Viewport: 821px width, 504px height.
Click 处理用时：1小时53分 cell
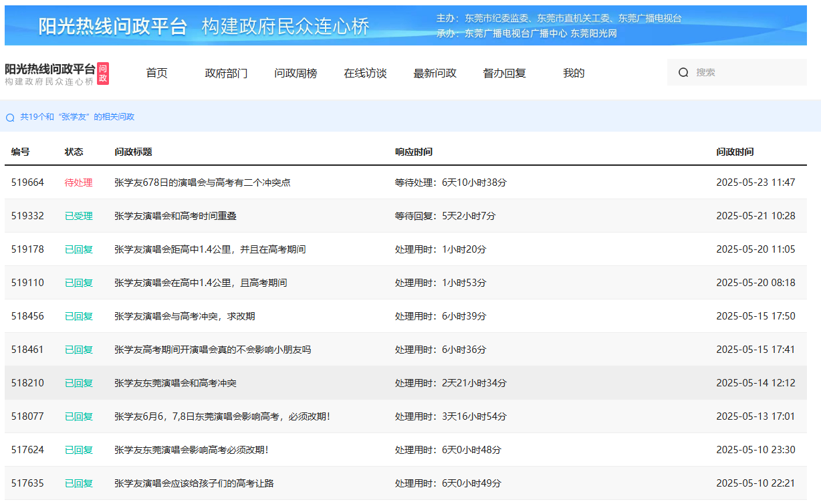(441, 283)
